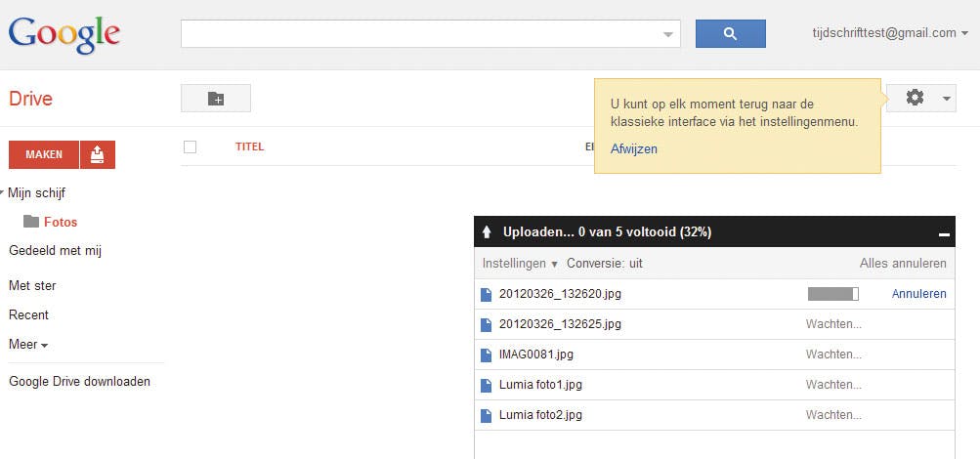Click the blue search magnifier button
The height and width of the screenshot is (459, 980).
(x=730, y=34)
